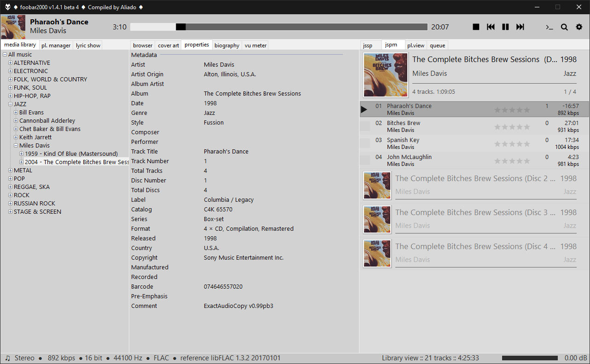Open the lyric show tab
The width and height of the screenshot is (590, 364).
pyautogui.click(x=88, y=45)
